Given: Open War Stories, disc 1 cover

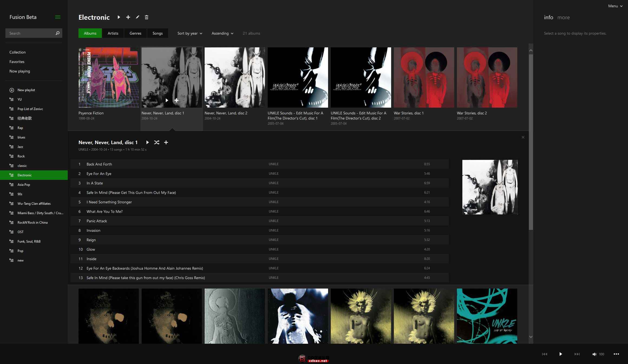Looking at the screenshot, I should [424, 77].
